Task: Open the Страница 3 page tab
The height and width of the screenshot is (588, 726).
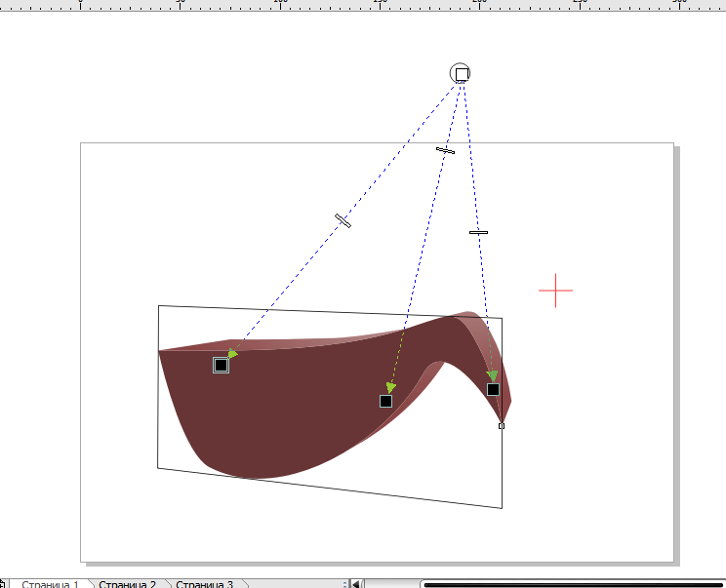Action: point(204,584)
